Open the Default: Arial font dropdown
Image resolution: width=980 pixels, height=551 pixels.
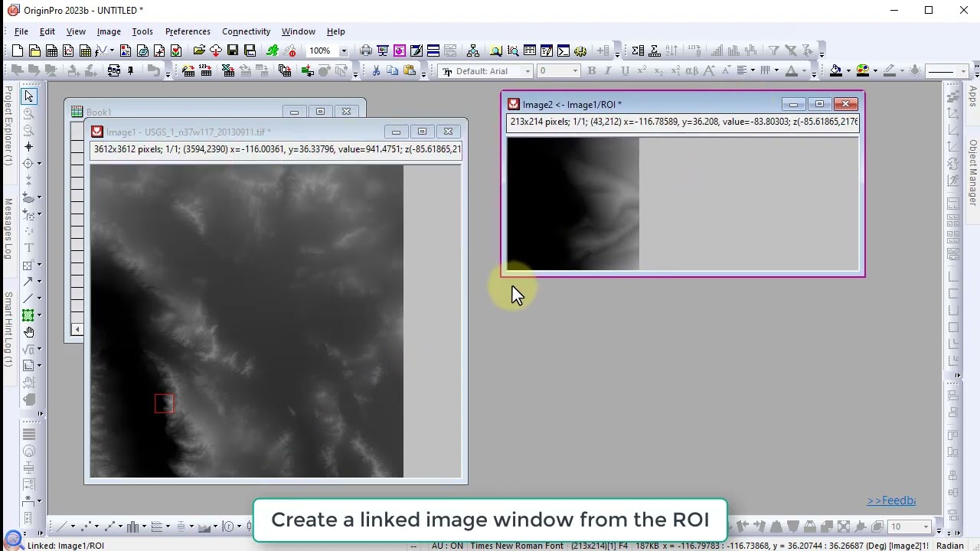point(527,71)
